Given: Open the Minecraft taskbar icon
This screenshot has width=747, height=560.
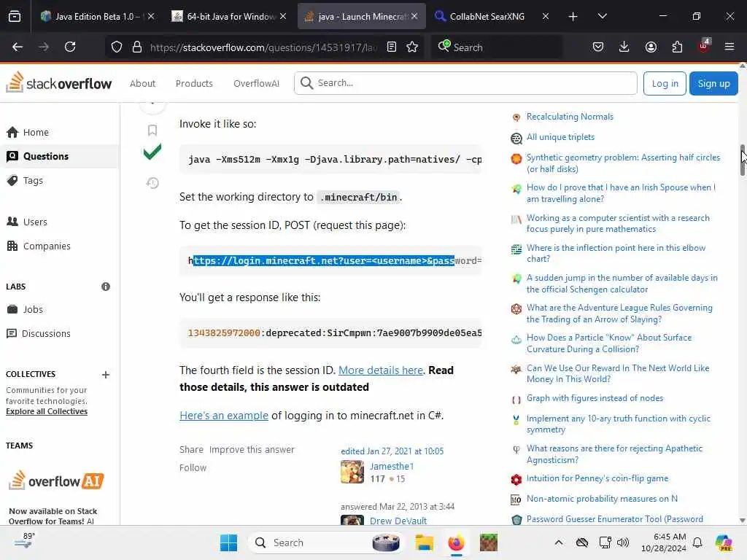Looking at the screenshot, I should coord(488,542).
